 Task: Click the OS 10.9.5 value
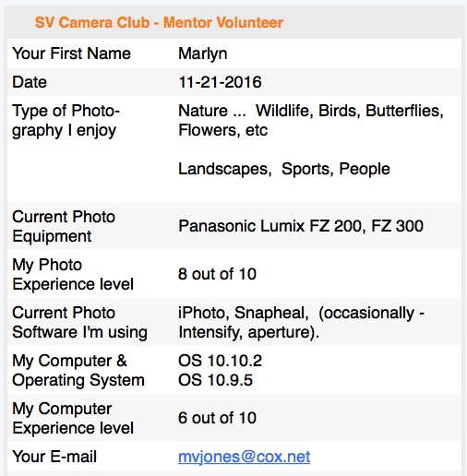(x=215, y=380)
